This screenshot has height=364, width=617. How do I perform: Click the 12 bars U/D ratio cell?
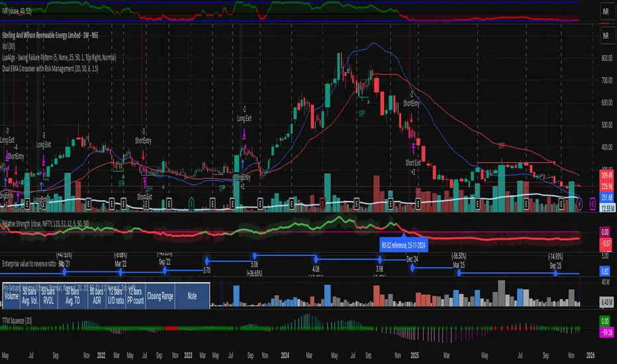tap(116, 296)
